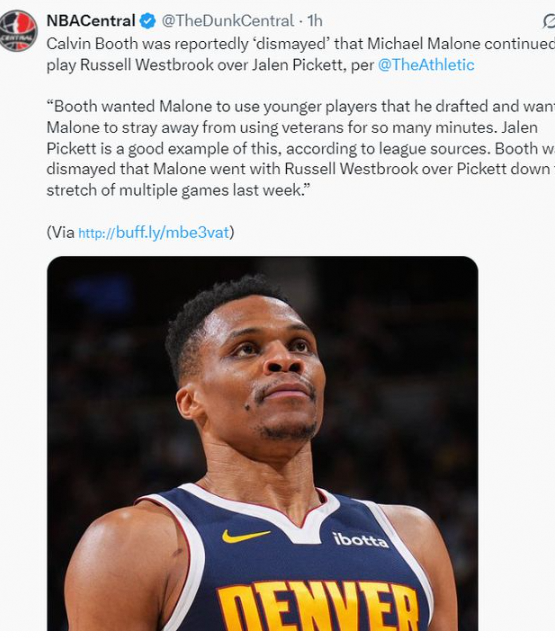Click the words 'Calvin Booth' in headline
The height and width of the screenshot is (638, 555).
click(x=92, y=44)
